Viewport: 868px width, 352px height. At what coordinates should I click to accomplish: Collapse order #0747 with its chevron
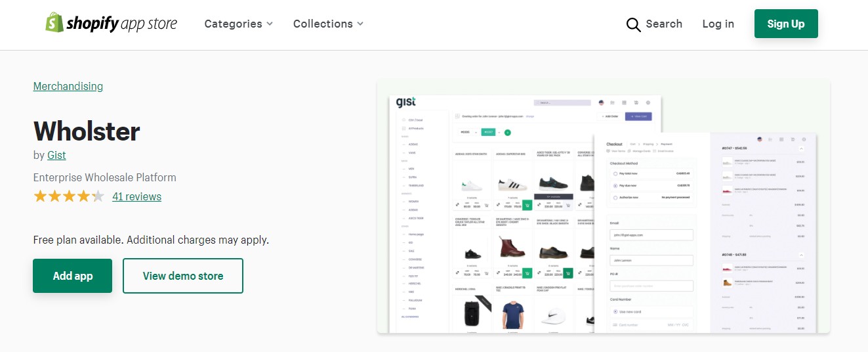(x=801, y=149)
